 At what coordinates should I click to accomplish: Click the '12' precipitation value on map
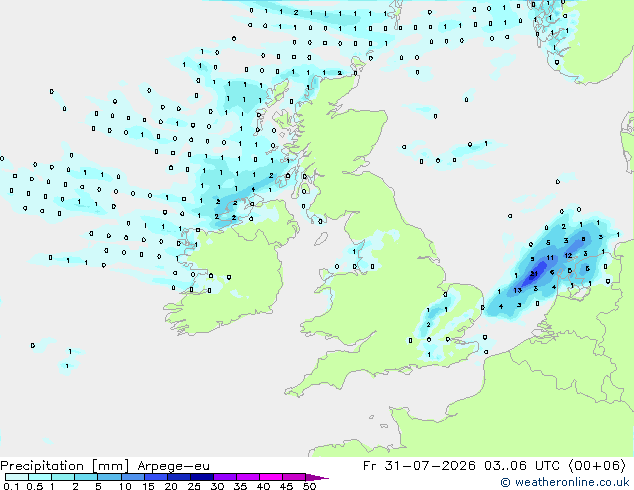click(568, 256)
